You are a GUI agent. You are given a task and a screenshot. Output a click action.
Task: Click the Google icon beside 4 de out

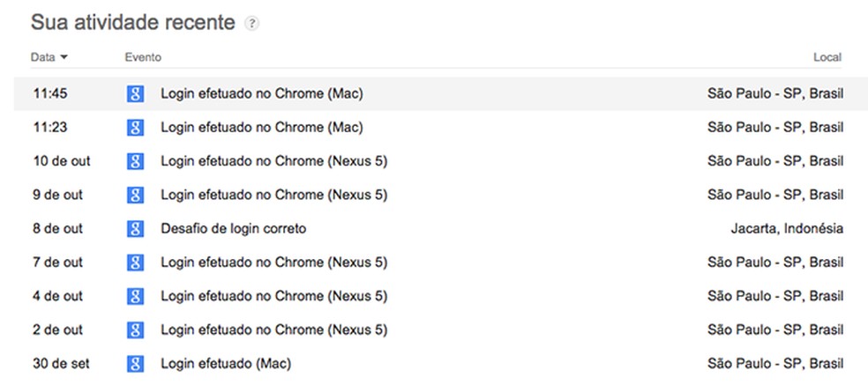[x=135, y=296]
